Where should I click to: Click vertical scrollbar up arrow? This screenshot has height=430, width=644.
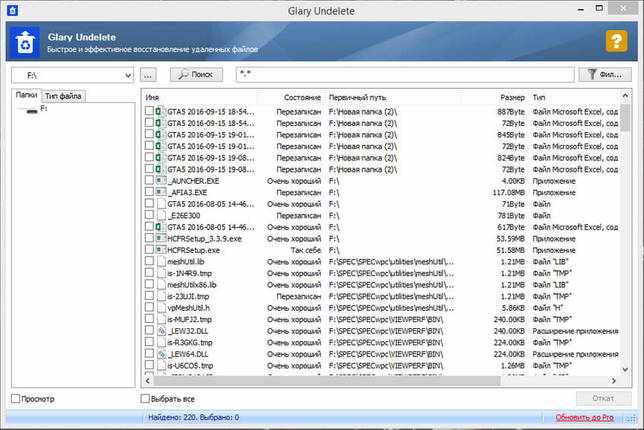tap(625, 96)
